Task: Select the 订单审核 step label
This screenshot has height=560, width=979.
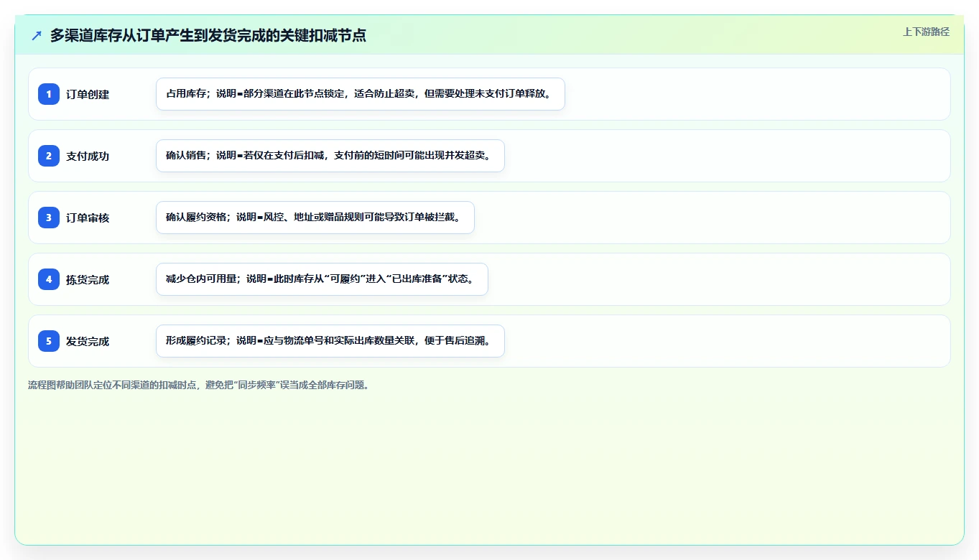Action: (x=88, y=218)
